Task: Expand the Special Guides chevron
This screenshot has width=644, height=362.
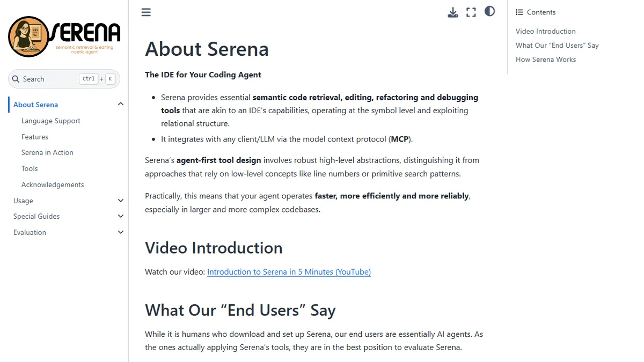Action: pos(121,216)
